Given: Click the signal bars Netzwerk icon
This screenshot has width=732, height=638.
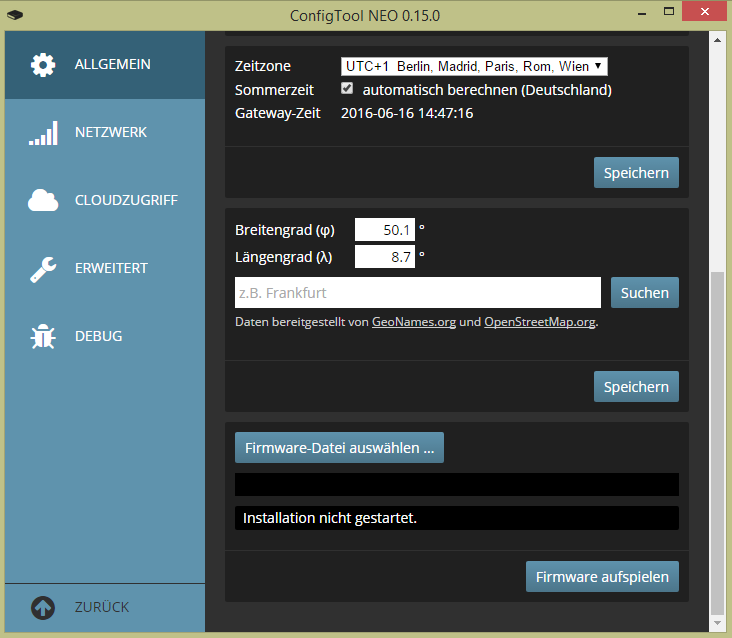Looking at the screenshot, I should pos(43,133).
